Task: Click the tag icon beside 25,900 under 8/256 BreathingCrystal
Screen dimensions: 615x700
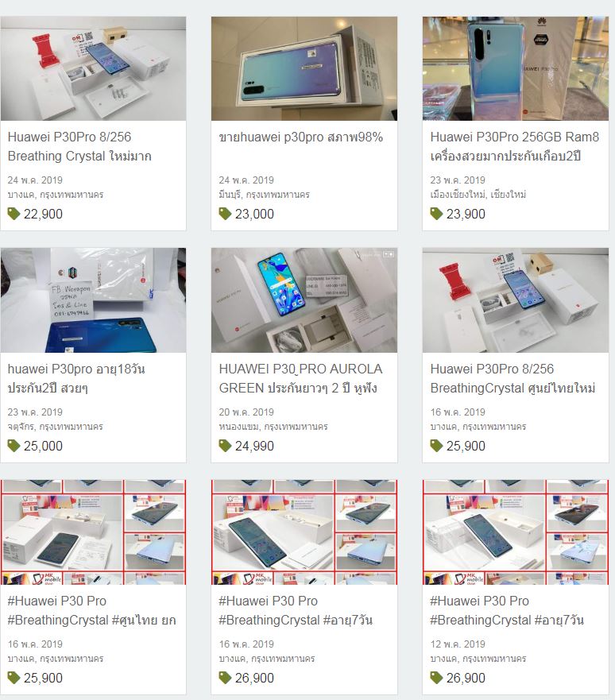Action: (x=436, y=446)
